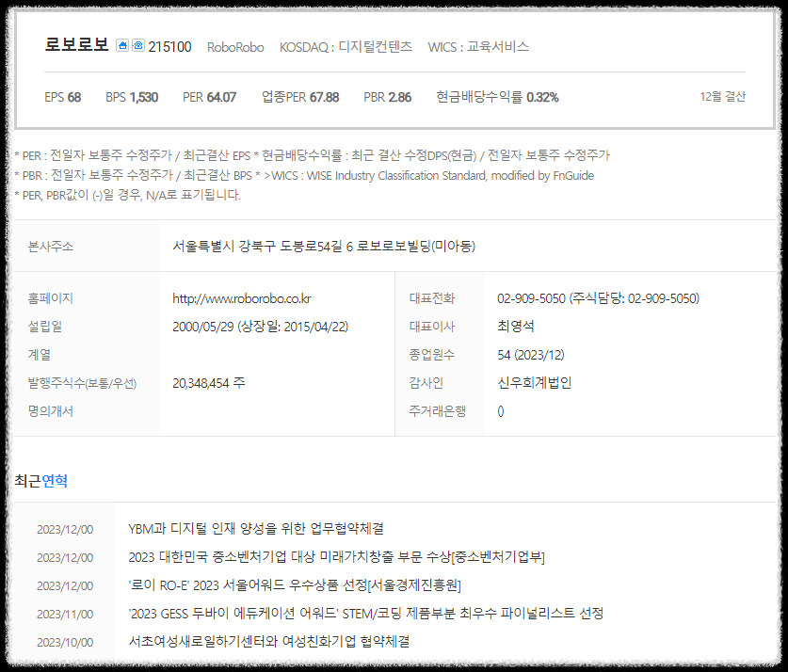The width and height of the screenshot is (788, 672).
Task: Click the '로이 RO-E' 서울어워드 history entry
Action: (x=295, y=585)
